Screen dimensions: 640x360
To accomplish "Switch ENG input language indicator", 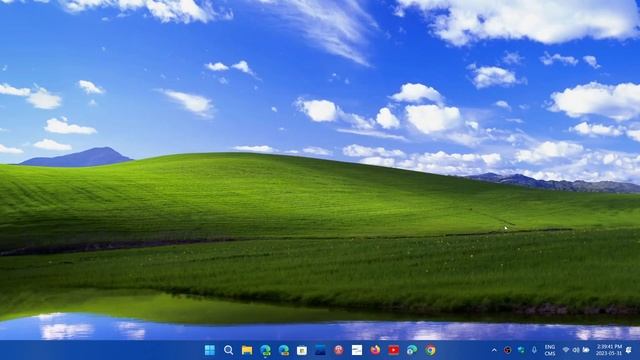I will click(550, 350).
